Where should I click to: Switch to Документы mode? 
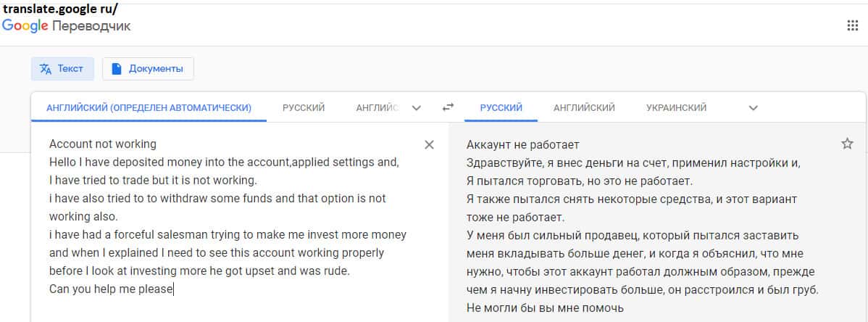pyautogui.click(x=148, y=69)
